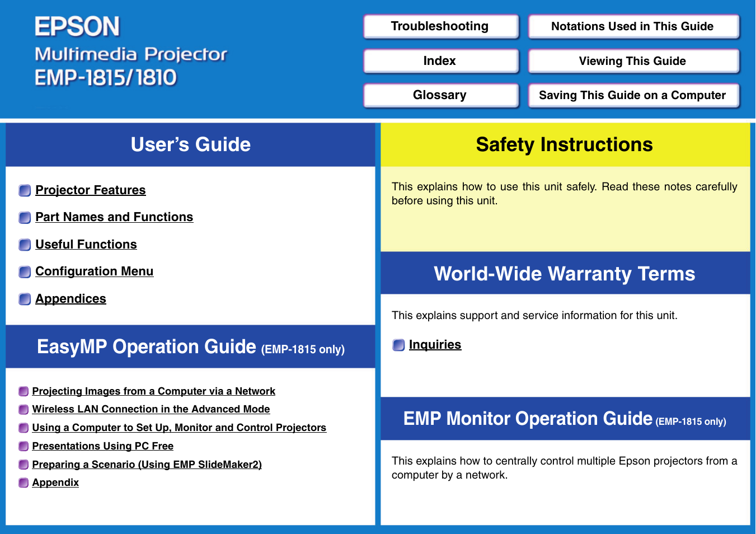The image size is (756, 534).
Task: Open the EMP Monitor Operation Guide heading
Action: click(565, 419)
